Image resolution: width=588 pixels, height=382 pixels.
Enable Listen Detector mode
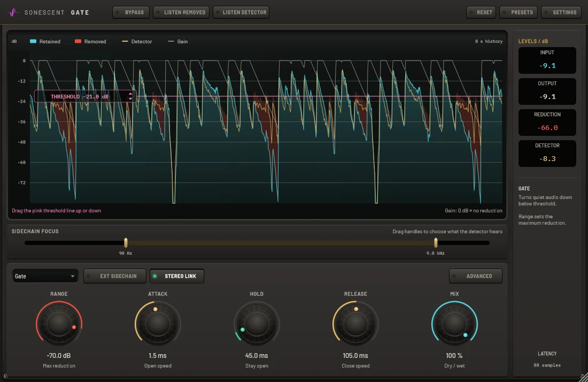click(x=241, y=12)
